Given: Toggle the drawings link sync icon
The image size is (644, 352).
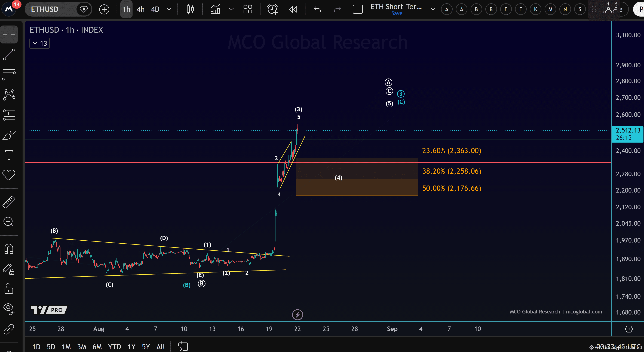Looking at the screenshot, I should (9, 329).
